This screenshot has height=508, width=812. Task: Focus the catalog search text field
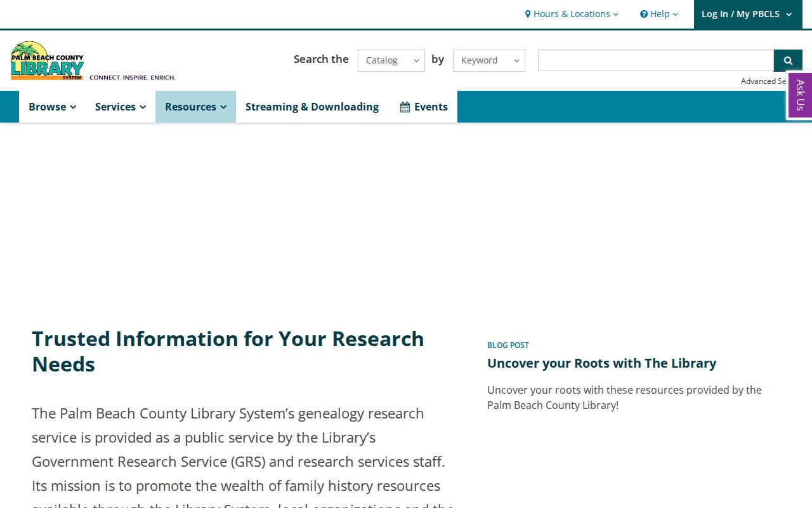656,60
